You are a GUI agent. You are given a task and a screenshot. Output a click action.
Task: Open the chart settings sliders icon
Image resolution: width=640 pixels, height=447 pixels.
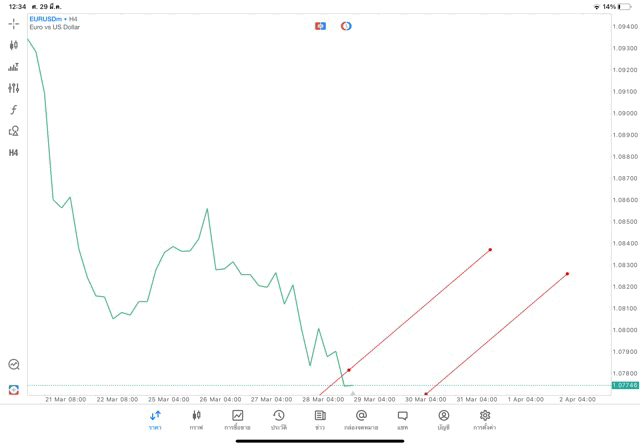[14, 88]
